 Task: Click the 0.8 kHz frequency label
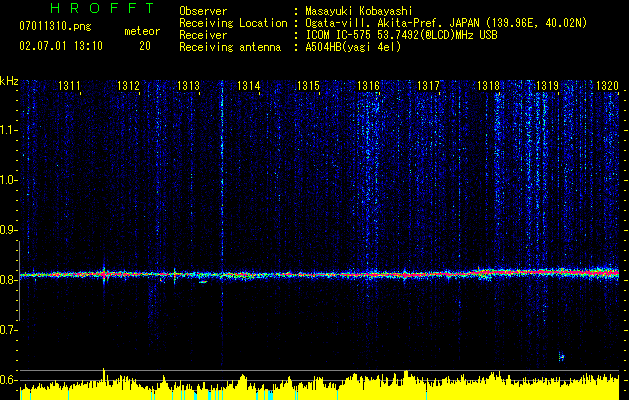8,280
